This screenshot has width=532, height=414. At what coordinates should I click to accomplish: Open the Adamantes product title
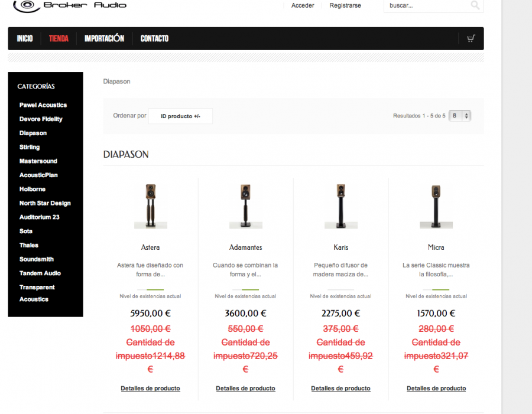(246, 247)
